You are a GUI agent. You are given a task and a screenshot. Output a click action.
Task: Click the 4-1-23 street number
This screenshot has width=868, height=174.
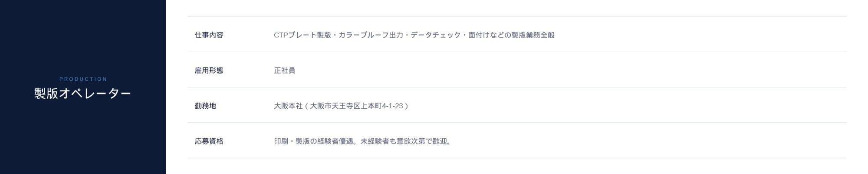[x=392, y=106]
